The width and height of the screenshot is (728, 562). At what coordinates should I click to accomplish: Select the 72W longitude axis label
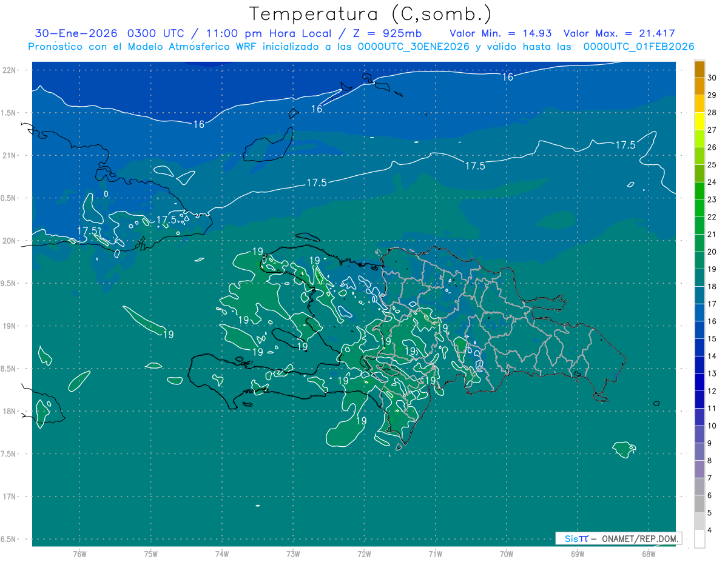click(x=364, y=554)
